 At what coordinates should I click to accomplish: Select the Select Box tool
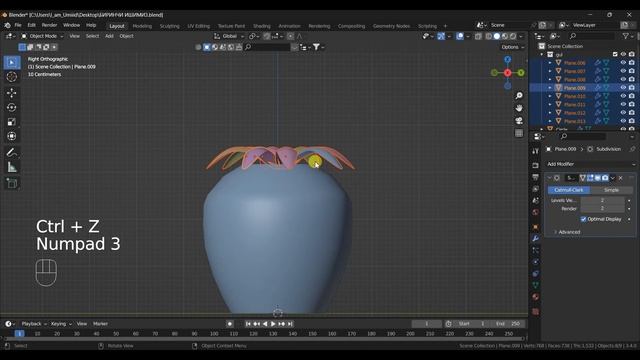click(12, 62)
